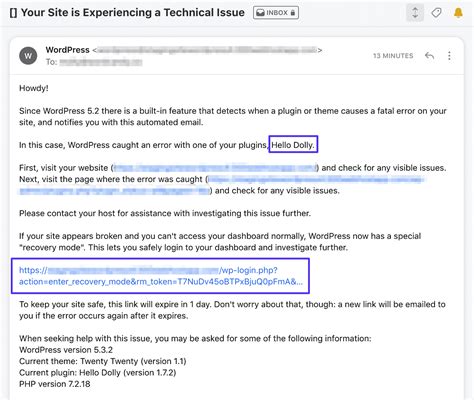The image size is (474, 400).
Task: Click the PHP version 7.2.18 line
Action: [x=55, y=384]
